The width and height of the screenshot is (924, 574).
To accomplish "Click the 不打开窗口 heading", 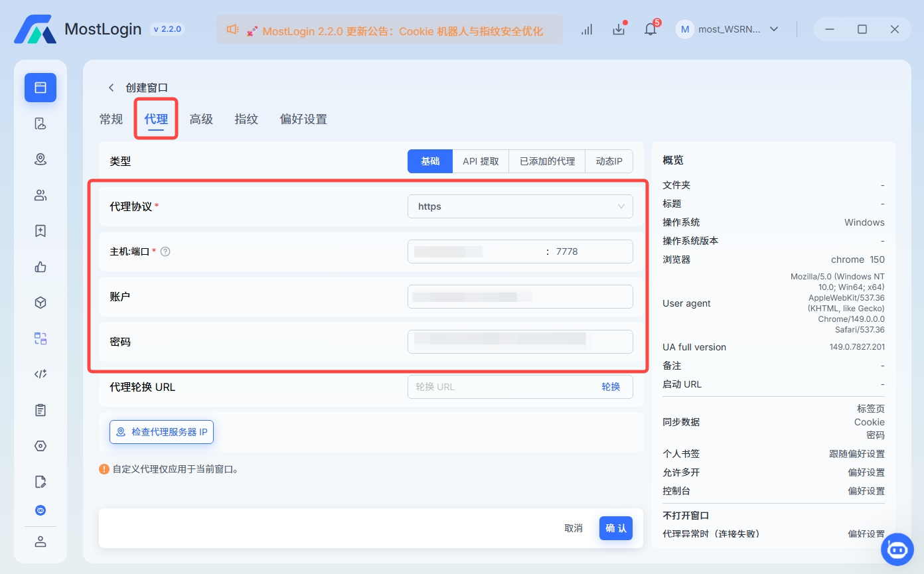I will point(686,516).
